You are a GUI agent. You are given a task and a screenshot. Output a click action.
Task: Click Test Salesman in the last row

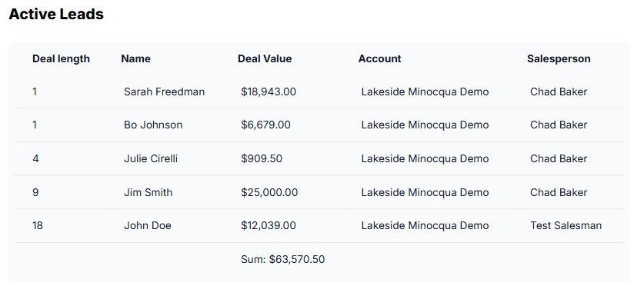566,225
